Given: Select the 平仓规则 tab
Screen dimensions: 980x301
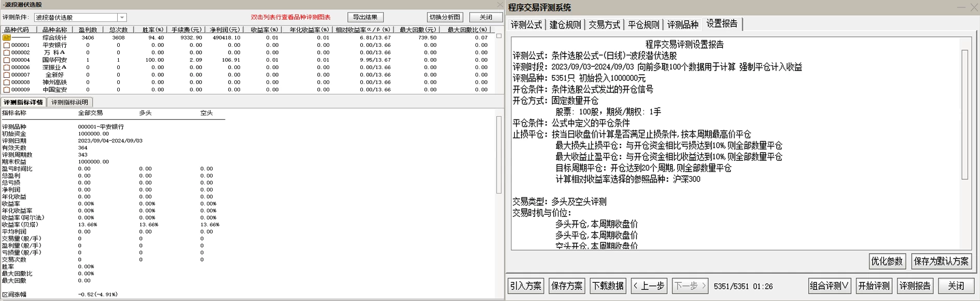Looking at the screenshot, I should coord(643,25).
